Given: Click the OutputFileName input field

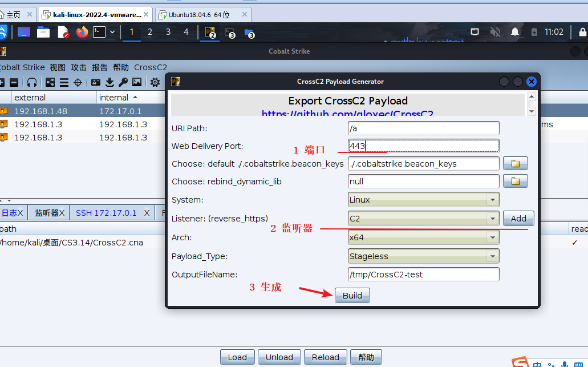Looking at the screenshot, I should (x=423, y=275).
